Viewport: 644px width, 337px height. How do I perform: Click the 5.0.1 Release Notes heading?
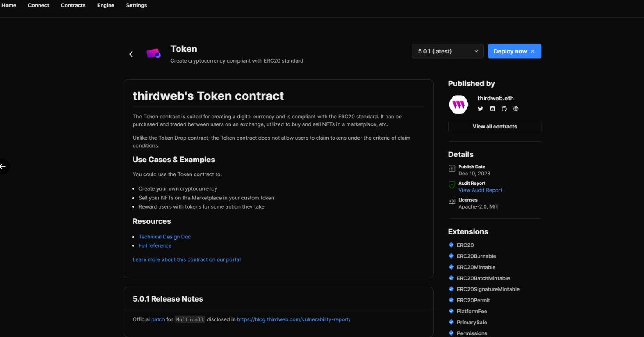click(x=168, y=299)
